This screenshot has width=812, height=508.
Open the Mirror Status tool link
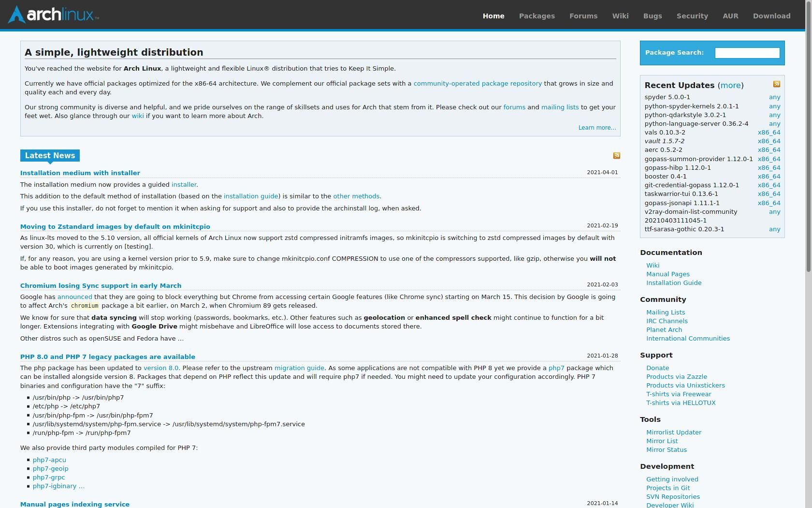pyautogui.click(x=666, y=450)
